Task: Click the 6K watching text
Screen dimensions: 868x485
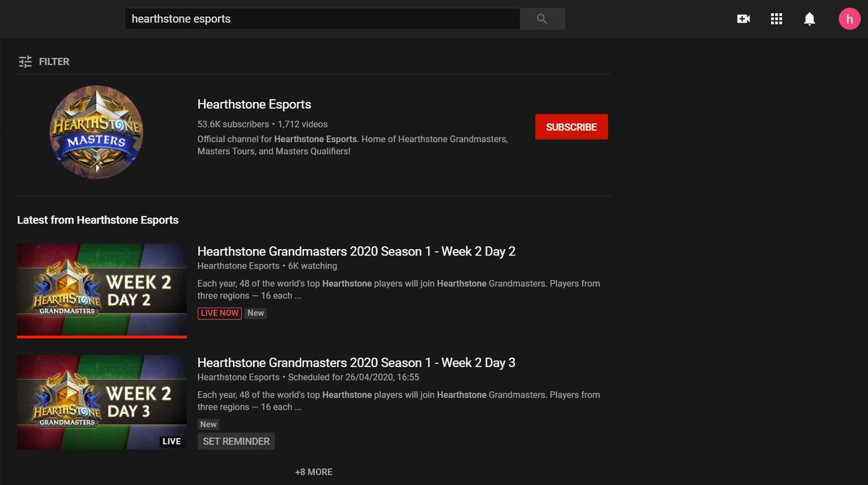Action: (x=312, y=266)
